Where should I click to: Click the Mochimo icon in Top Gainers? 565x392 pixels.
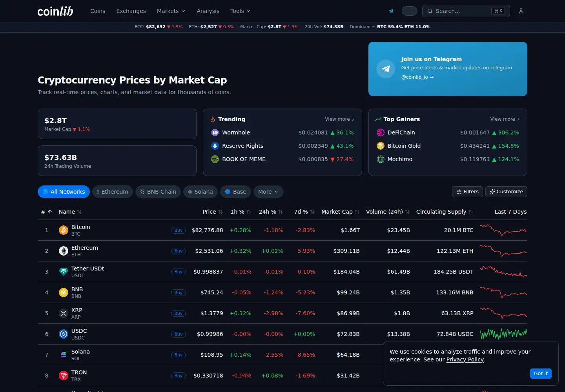[x=381, y=159]
